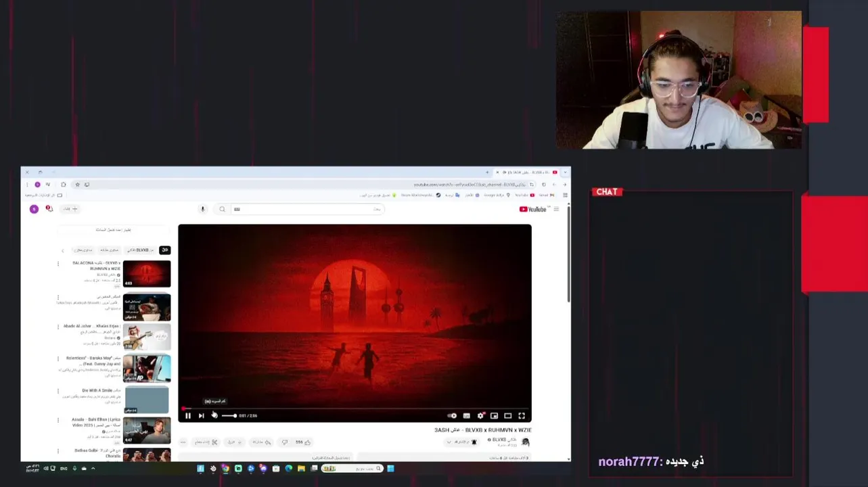Switch to theater mode icon
The width and height of the screenshot is (868, 487).
(507, 416)
